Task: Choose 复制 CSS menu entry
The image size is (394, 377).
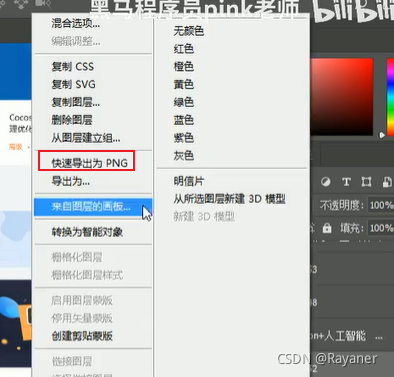Action: click(73, 67)
